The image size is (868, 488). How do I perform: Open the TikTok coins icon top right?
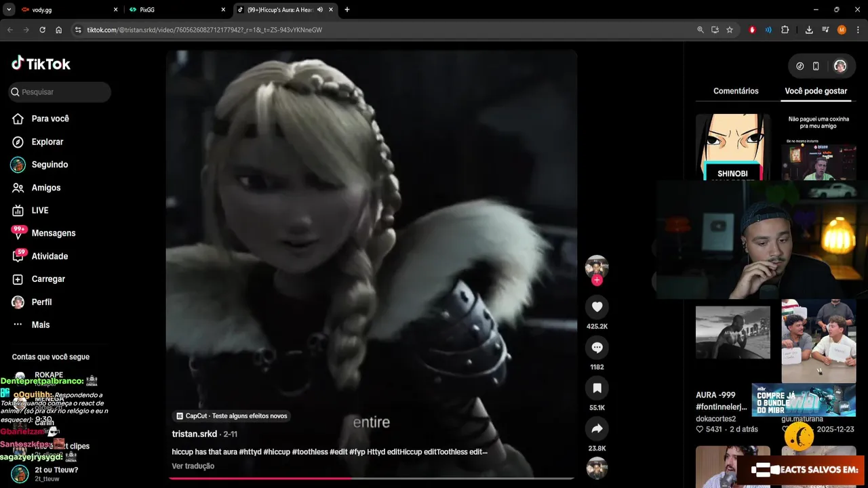tap(800, 66)
